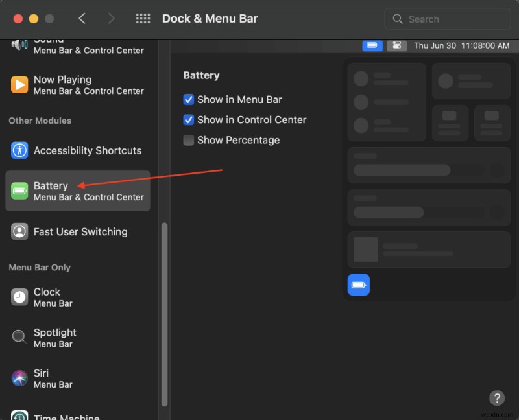Image resolution: width=519 pixels, height=420 pixels.
Task: Open the help question mark button
Action: (x=497, y=398)
